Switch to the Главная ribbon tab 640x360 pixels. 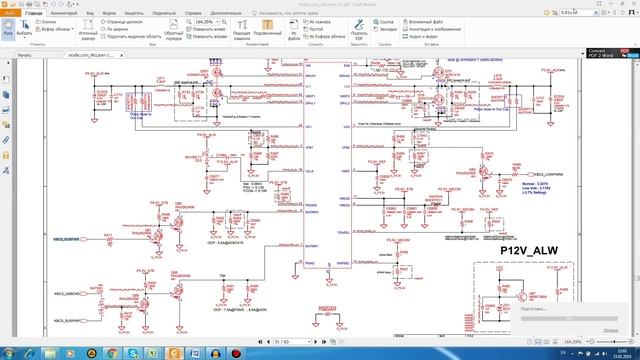tap(33, 13)
